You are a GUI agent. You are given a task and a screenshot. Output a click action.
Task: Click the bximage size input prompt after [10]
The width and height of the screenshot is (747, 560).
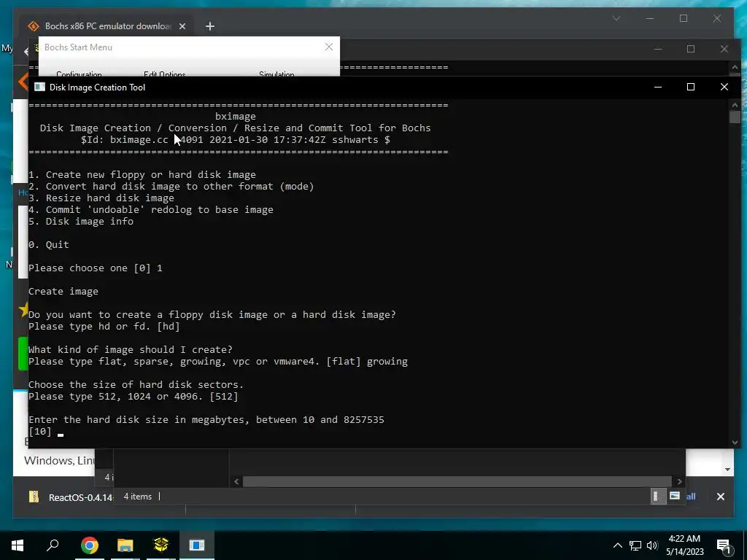point(61,433)
